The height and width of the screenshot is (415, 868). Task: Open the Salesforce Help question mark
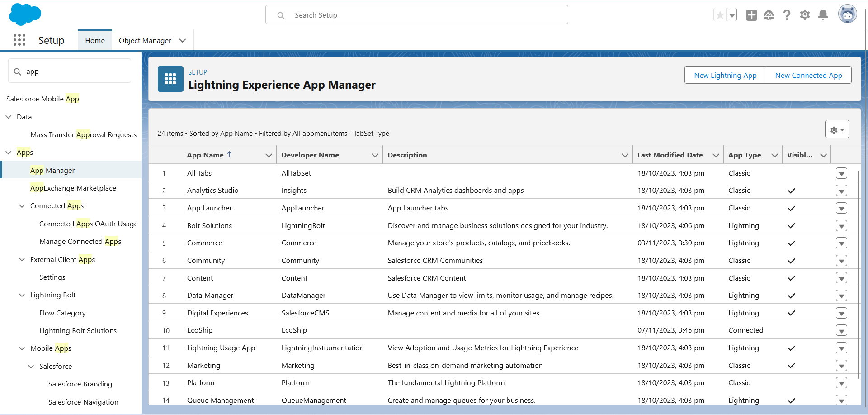pyautogui.click(x=787, y=15)
